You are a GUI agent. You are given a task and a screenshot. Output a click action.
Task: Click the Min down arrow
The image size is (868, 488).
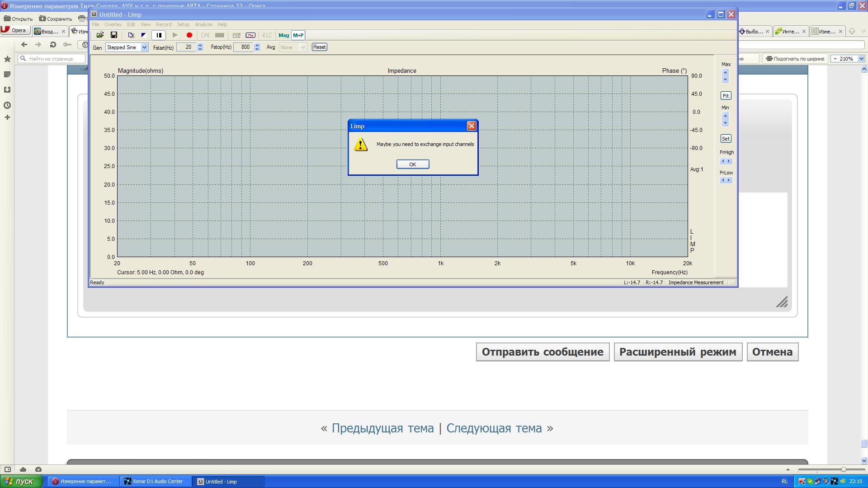click(725, 123)
